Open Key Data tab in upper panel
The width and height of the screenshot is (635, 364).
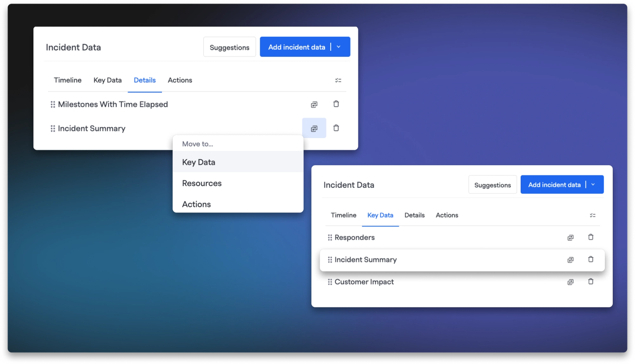point(108,80)
